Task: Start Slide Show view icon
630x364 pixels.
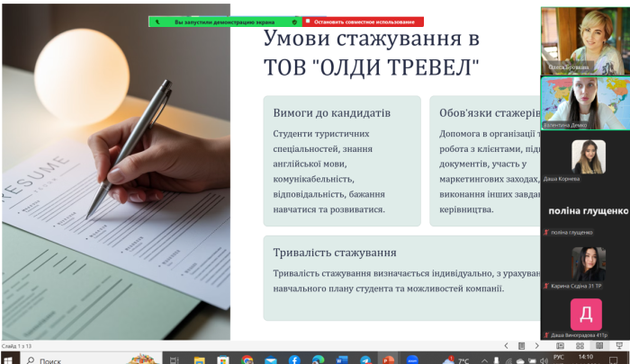Action: (619, 345)
